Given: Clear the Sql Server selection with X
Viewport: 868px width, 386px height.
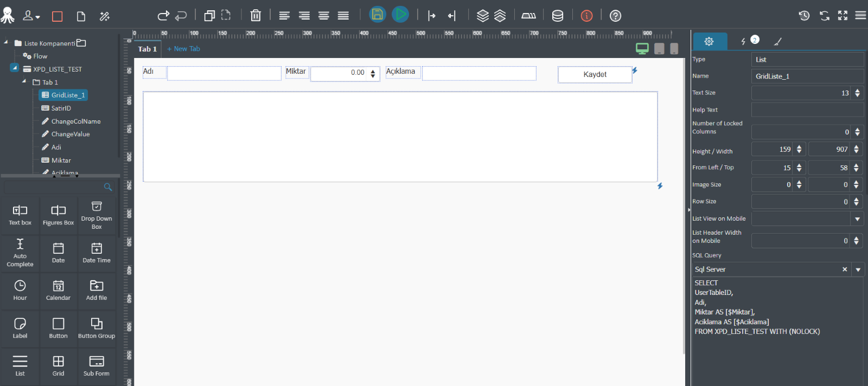Looking at the screenshot, I should [845, 269].
